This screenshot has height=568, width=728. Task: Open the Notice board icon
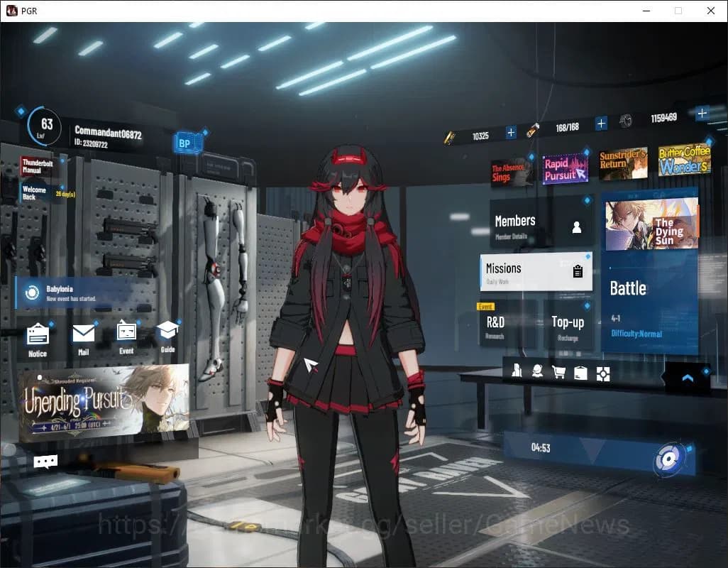point(38,335)
